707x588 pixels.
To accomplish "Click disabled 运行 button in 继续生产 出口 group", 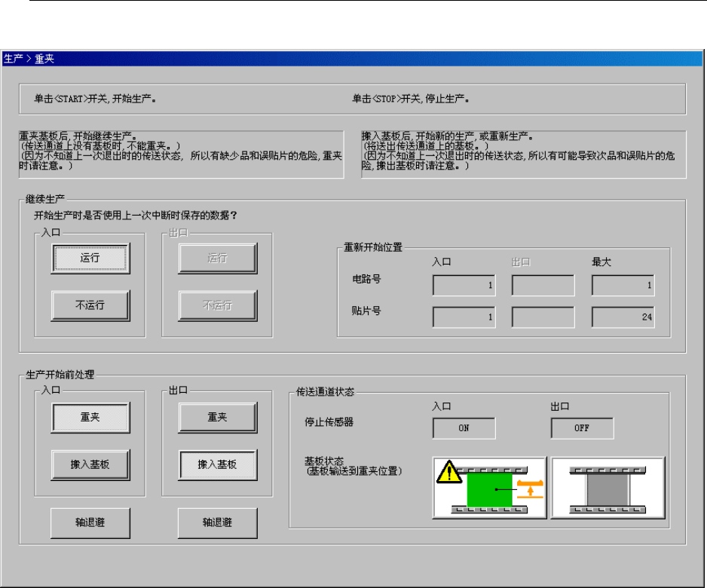I will [x=218, y=258].
